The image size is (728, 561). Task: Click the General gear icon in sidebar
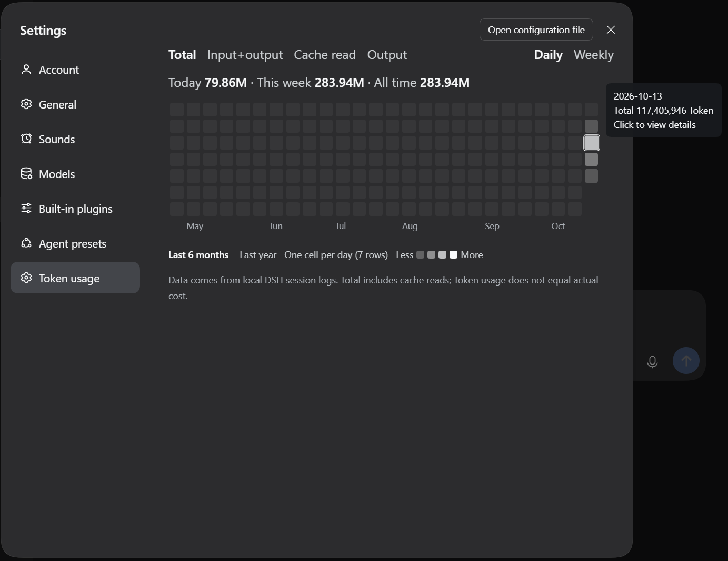[x=26, y=104]
